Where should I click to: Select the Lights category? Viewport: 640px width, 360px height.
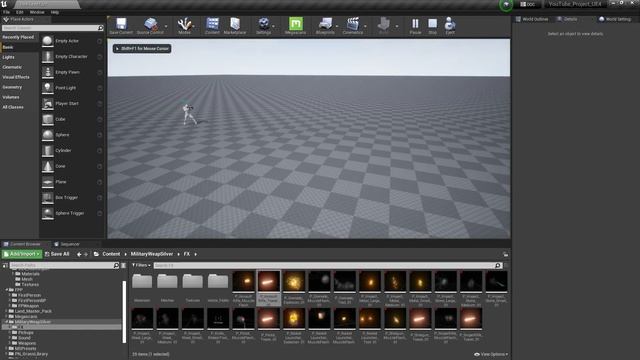point(9,57)
